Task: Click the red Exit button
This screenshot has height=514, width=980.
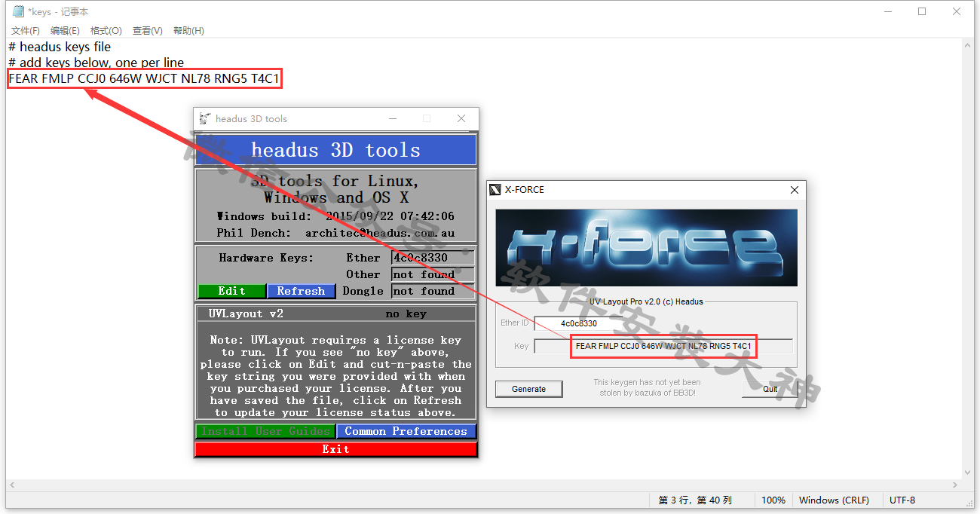Action: pos(335,449)
